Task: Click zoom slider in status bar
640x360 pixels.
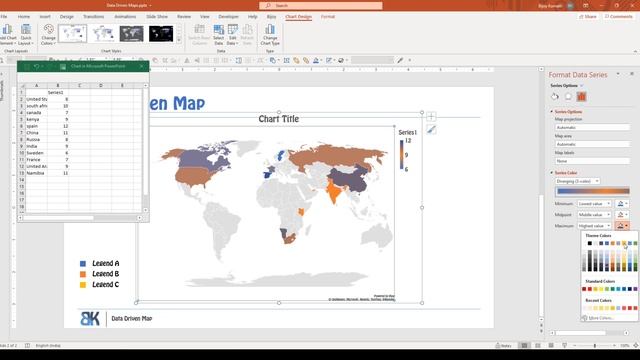Action: (595, 345)
